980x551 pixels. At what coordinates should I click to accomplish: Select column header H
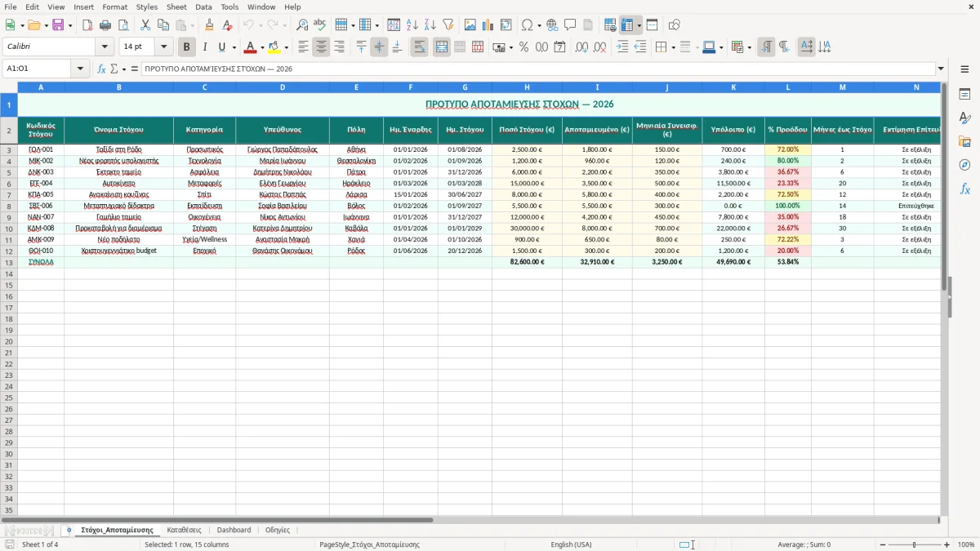tap(527, 87)
